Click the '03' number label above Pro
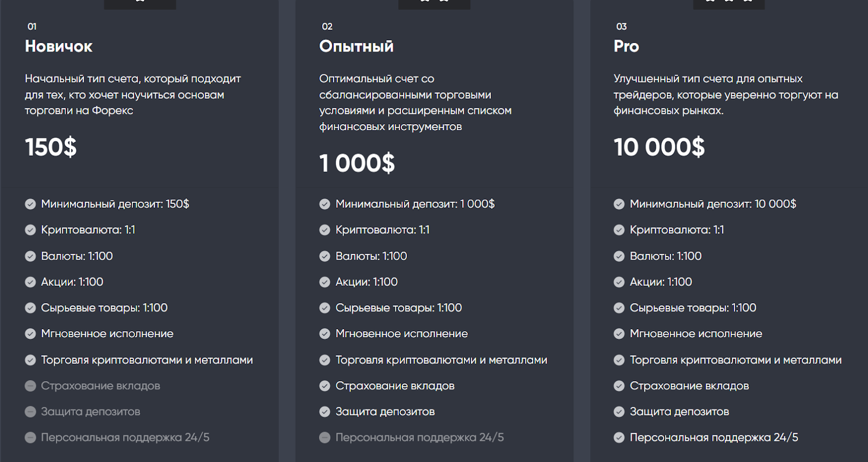Image resolution: width=868 pixels, height=462 pixels. (621, 27)
